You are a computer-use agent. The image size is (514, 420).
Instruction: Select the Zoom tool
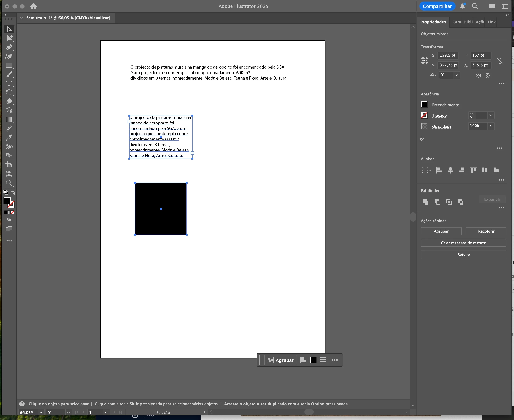pos(9,183)
